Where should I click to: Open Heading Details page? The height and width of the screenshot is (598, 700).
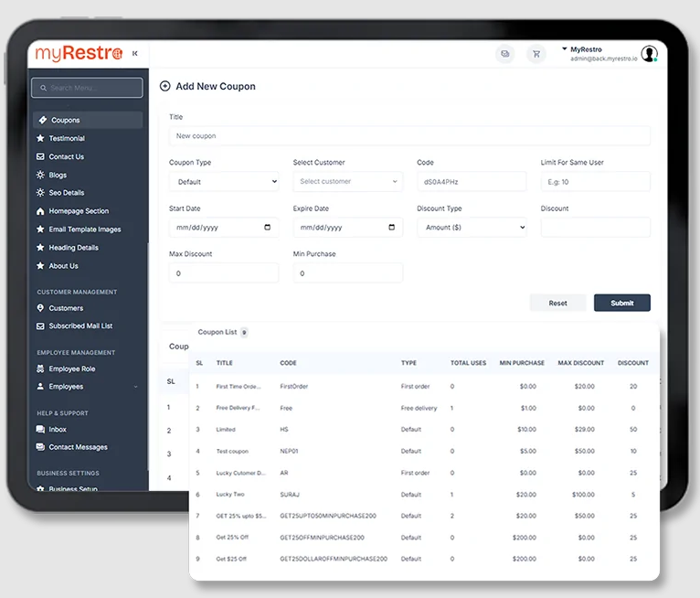[x=74, y=248]
